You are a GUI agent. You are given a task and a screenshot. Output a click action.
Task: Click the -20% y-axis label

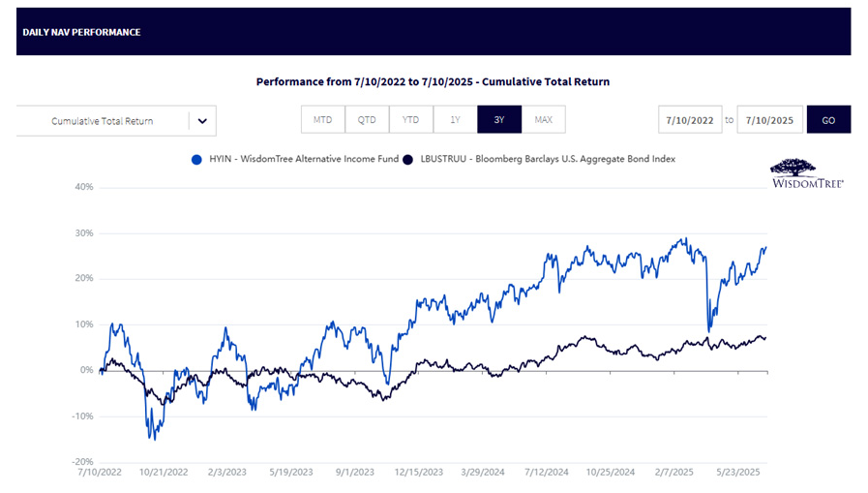coord(82,461)
